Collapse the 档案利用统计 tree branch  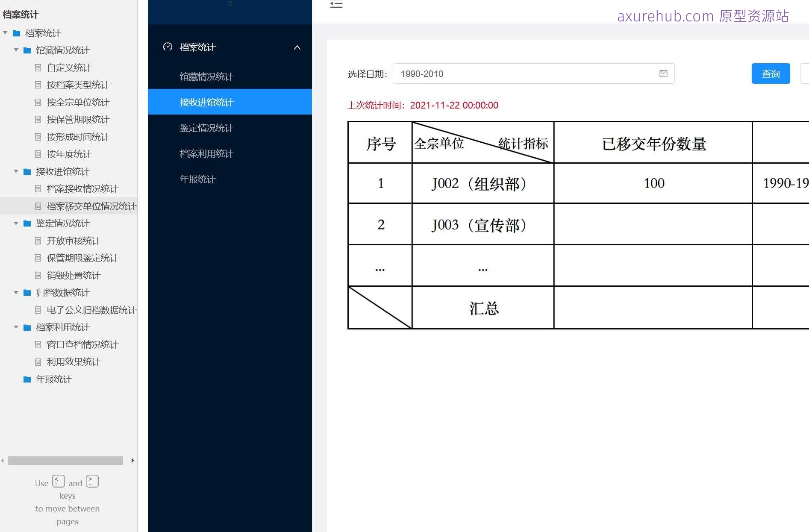pos(16,327)
